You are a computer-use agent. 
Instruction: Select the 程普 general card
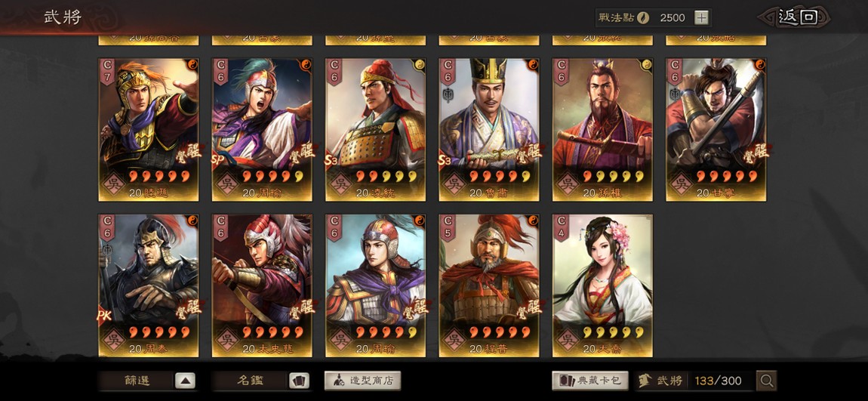[x=489, y=285]
